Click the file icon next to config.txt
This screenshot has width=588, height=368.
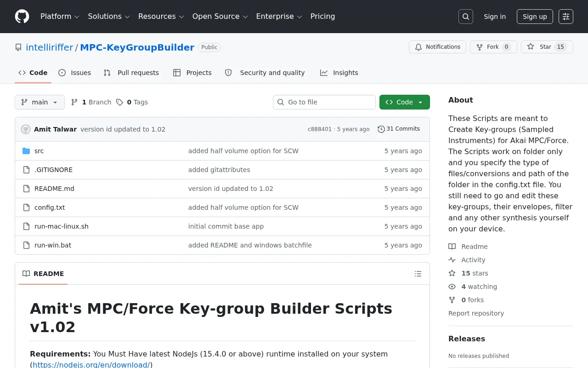click(26, 207)
